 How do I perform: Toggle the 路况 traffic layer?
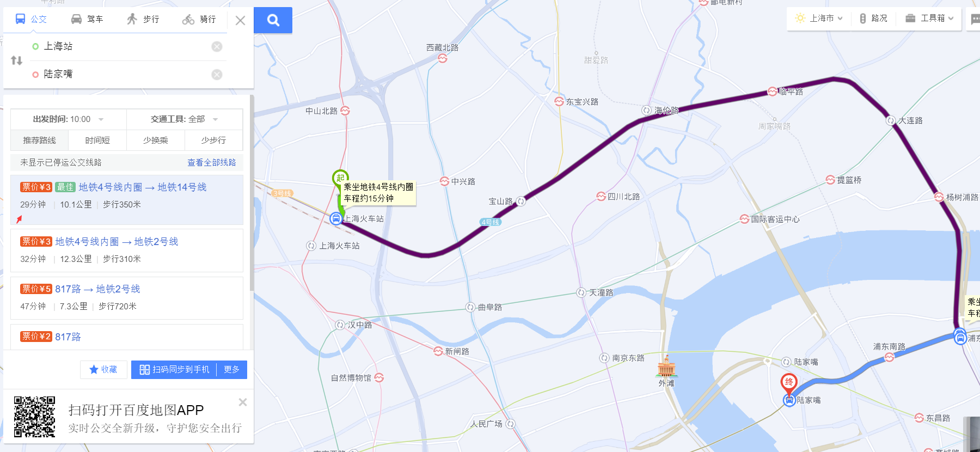pyautogui.click(x=873, y=18)
